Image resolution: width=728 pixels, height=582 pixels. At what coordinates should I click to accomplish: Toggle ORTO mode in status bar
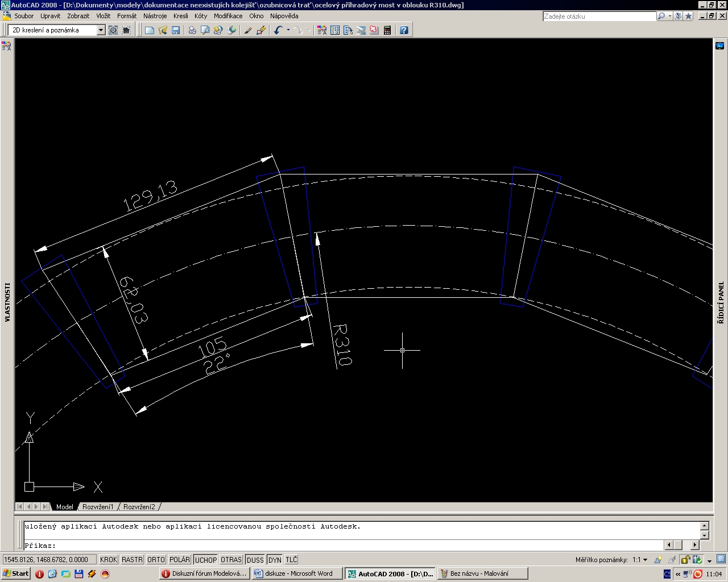pyautogui.click(x=156, y=560)
